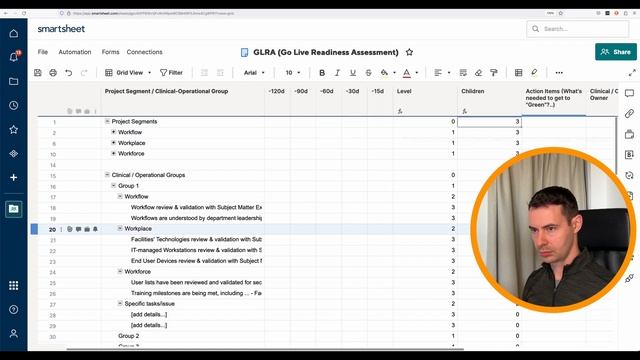Click the Text Color A button

pyautogui.click(x=407, y=73)
